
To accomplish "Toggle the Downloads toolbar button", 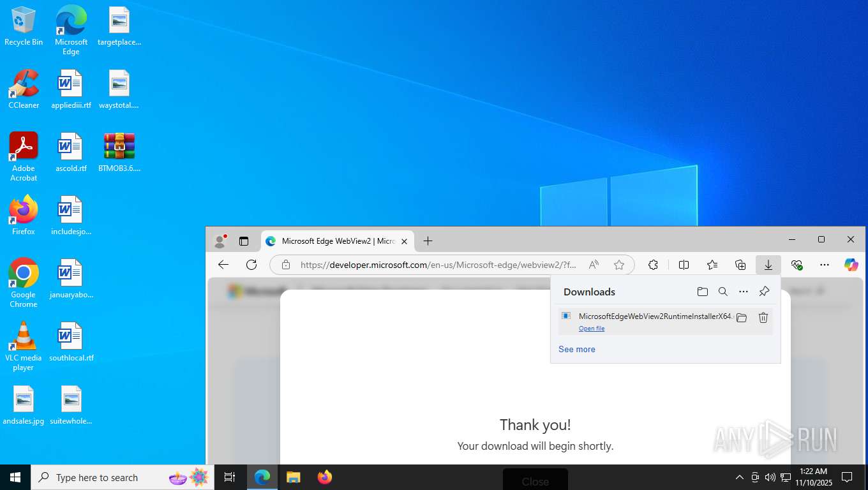I will click(x=768, y=265).
